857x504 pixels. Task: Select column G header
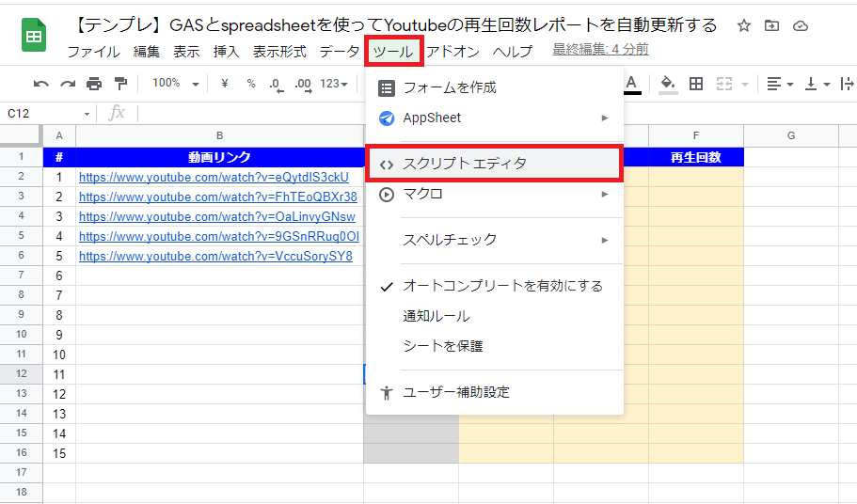click(791, 136)
